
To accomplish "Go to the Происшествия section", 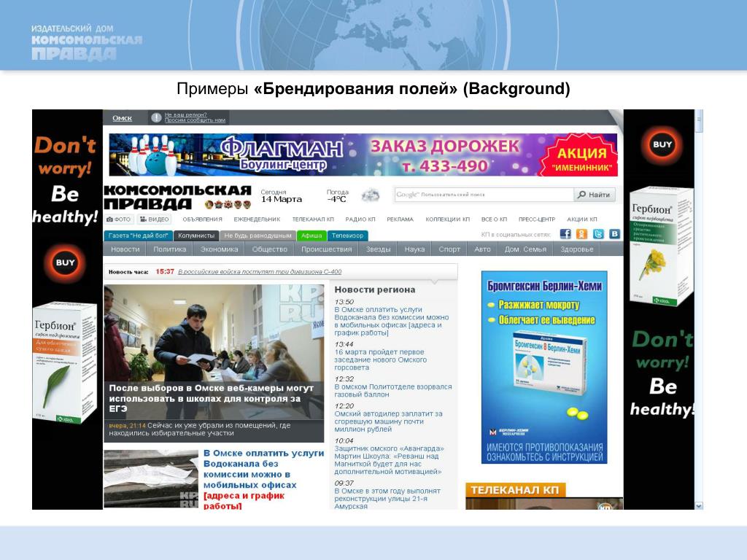I will click(326, 249).
